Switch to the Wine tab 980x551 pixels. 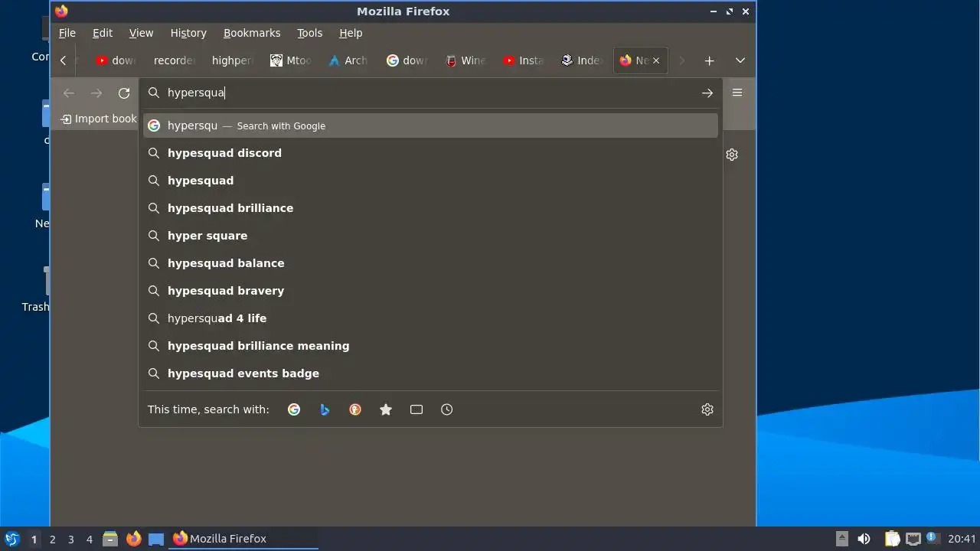[x=464, y=60]
